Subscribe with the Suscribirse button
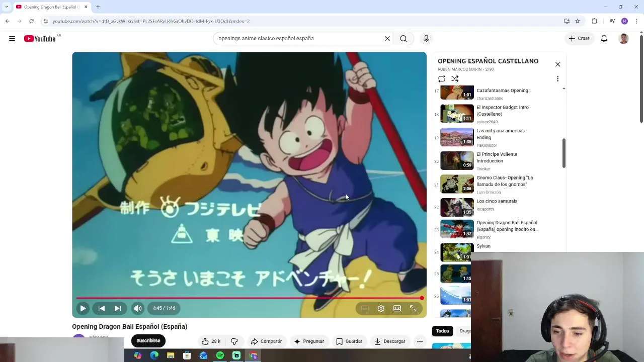Image resolution: width=644 pixels, height=362 pixels. [148, 341]
